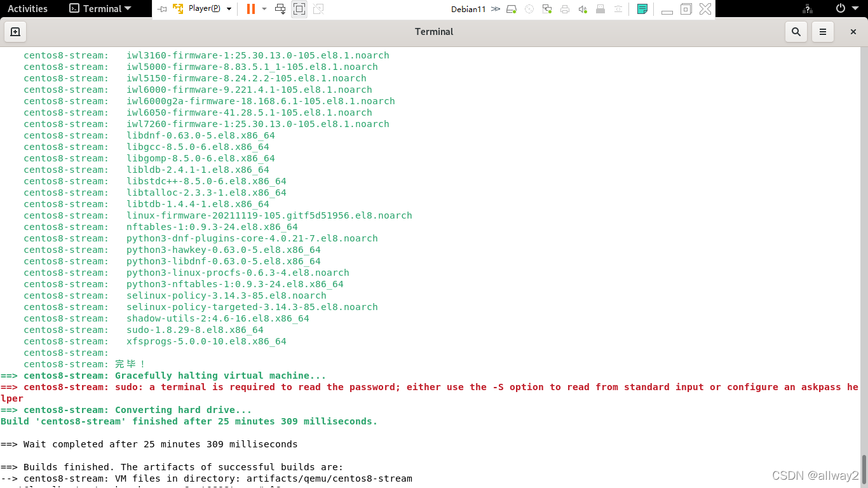Screen dimensions: 868x488
Task: Click the double chevron next to Debian11
Action: [496, 9]
